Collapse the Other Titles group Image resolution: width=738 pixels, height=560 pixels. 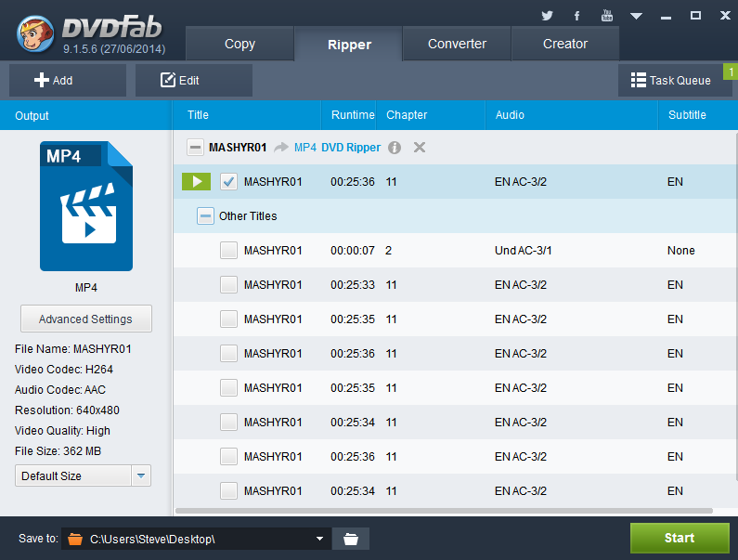205,216
